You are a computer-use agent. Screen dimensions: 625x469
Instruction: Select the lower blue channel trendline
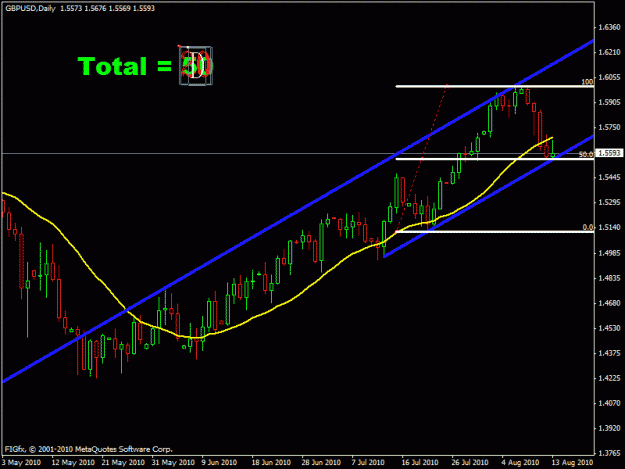[489, 196]
